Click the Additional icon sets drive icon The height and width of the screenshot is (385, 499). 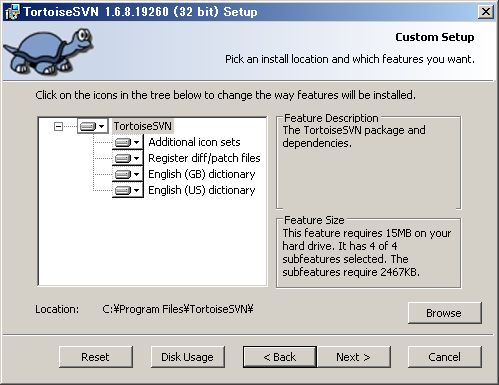[x=123, y=142]
